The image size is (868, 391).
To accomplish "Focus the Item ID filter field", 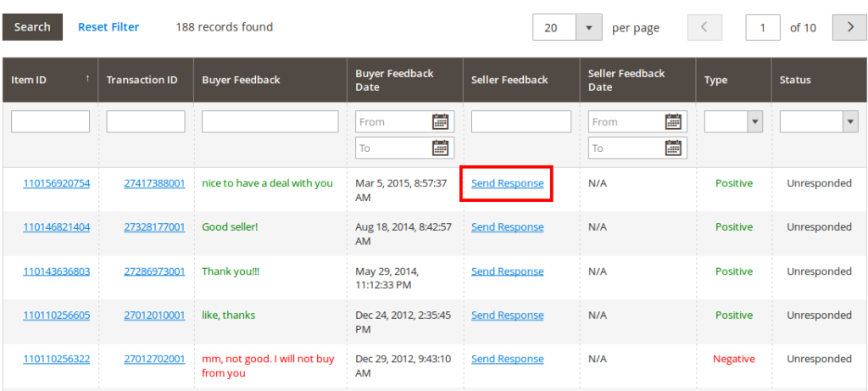I will pos(50,122).
